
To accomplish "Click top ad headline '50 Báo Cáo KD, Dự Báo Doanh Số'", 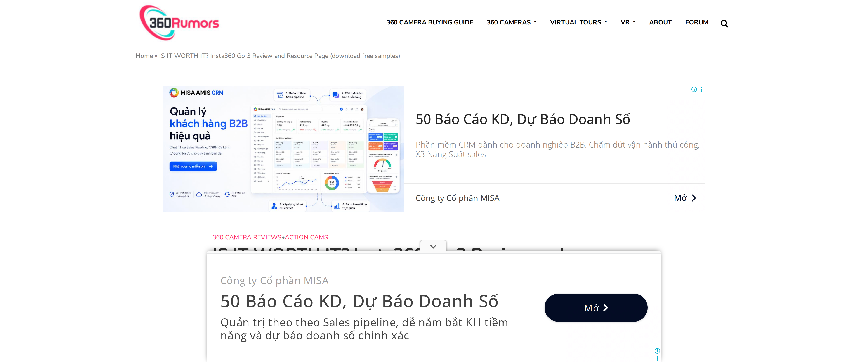I will click(x=523, y=119).
